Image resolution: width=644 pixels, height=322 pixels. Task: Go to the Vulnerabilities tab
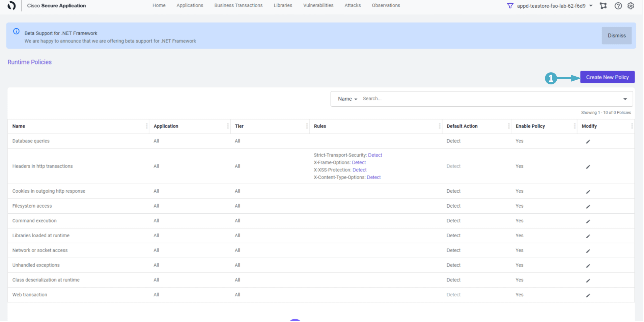point(318,5)
